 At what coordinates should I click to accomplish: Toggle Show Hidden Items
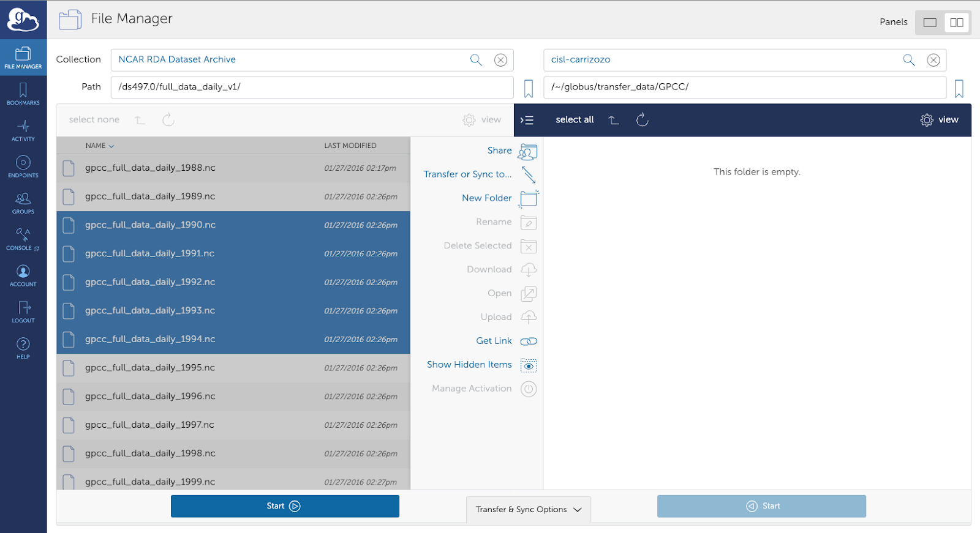(481, 365)
